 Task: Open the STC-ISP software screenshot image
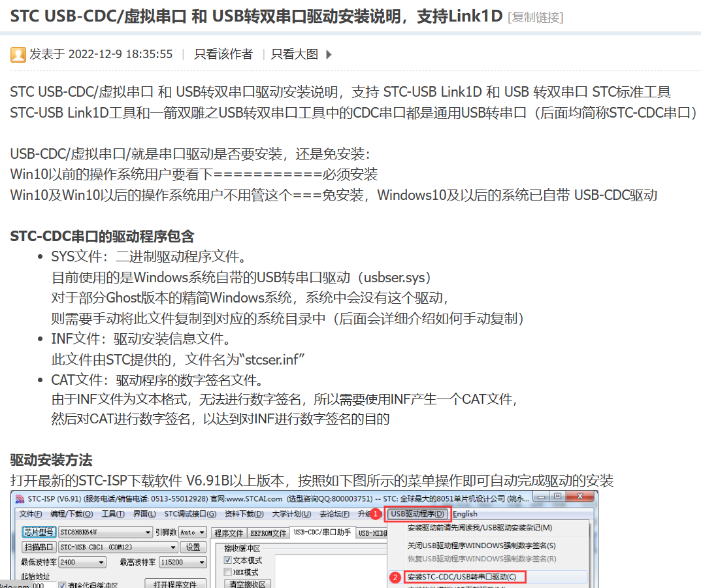(304, 539)
